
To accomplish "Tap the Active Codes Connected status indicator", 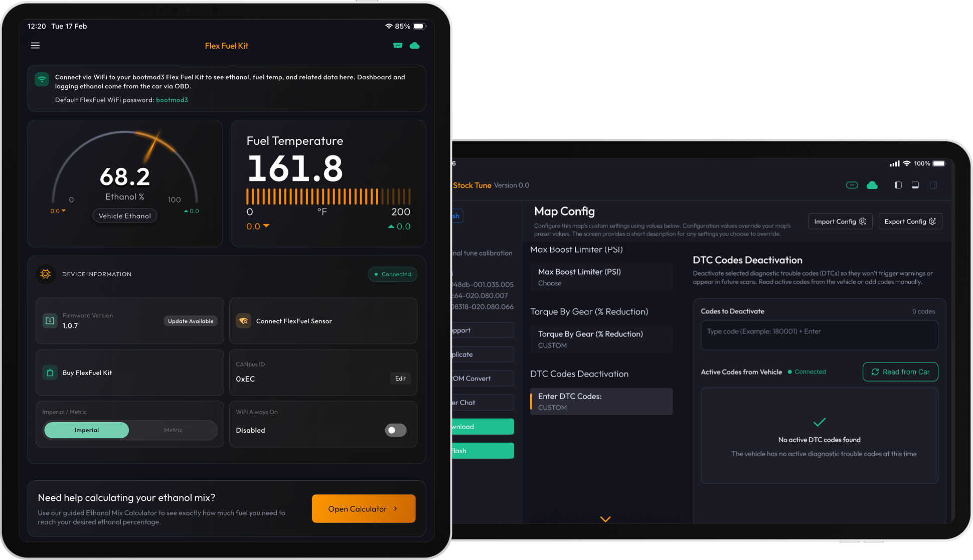I will tap(807, 372).
